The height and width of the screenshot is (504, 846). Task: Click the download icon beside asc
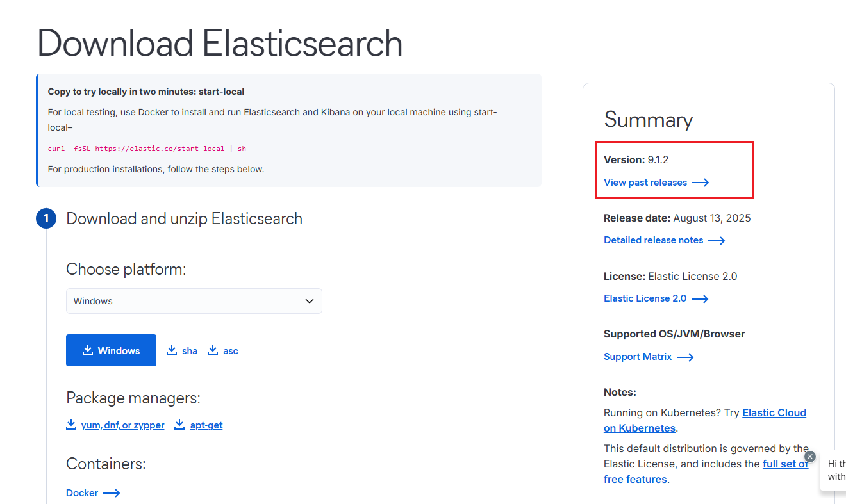(x=213, y=350)
